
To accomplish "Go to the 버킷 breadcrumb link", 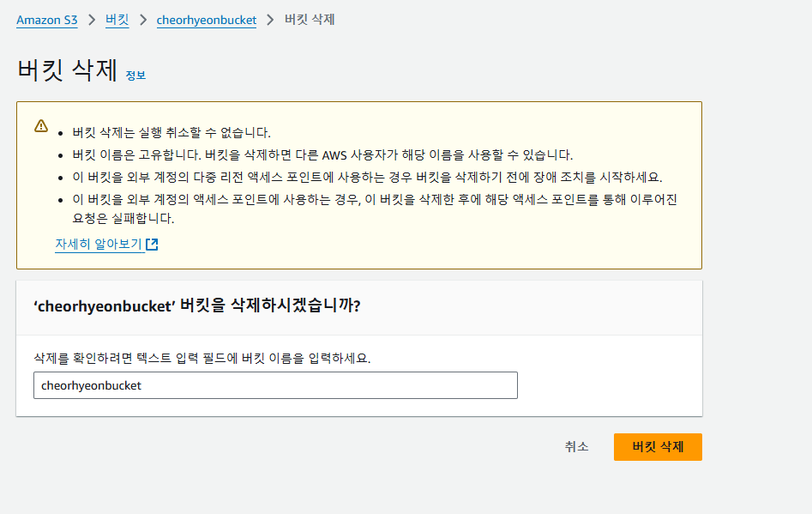I will [117, 20].
